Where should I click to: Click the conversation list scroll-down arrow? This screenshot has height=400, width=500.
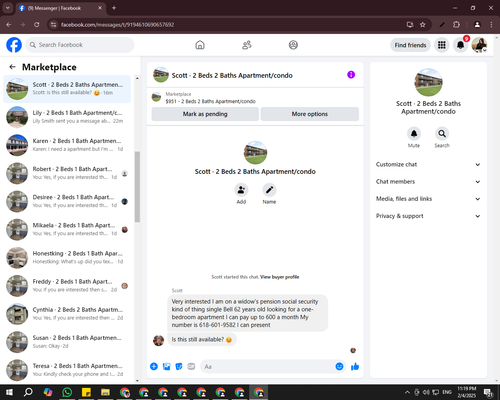pyautogui.click(x=137, y=380)
